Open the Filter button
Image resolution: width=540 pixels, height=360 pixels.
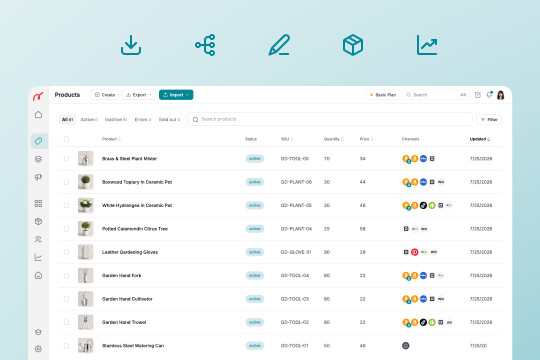coord(489,120)
